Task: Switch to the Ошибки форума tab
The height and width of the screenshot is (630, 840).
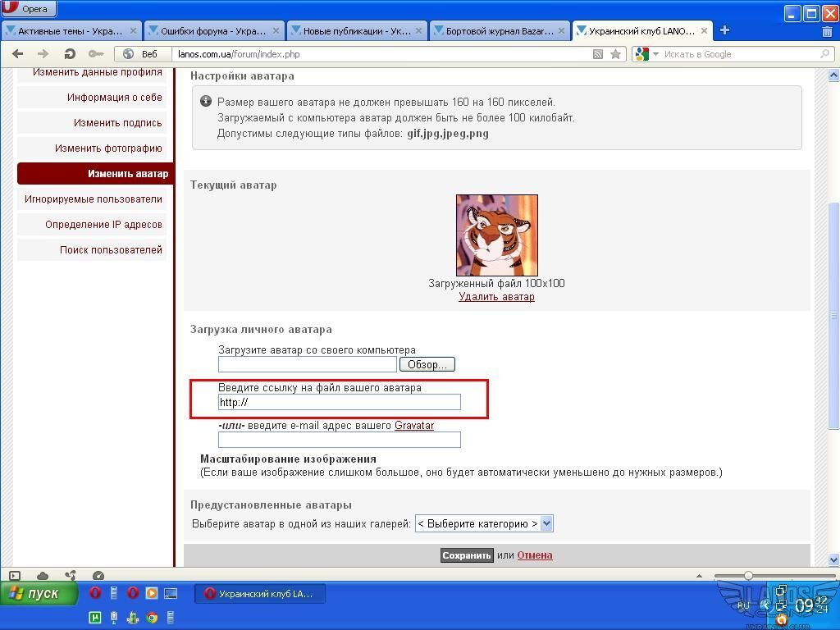Action: pos(212,31)
